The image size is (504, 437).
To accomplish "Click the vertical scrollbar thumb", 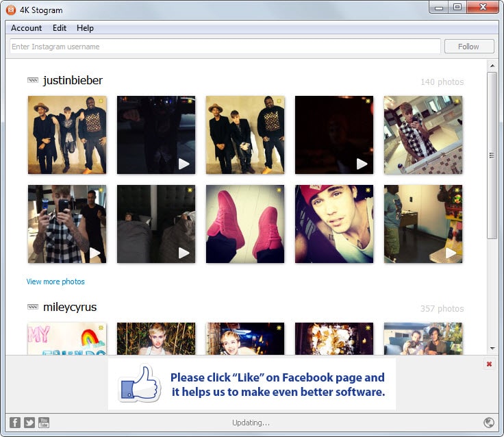I will point(492,155).
